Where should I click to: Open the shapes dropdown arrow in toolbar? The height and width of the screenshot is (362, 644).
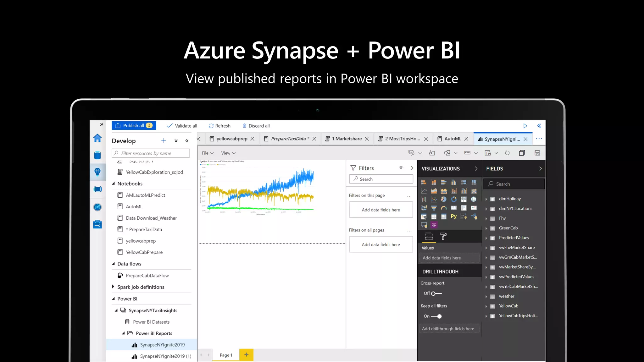[x=456, y=153]
